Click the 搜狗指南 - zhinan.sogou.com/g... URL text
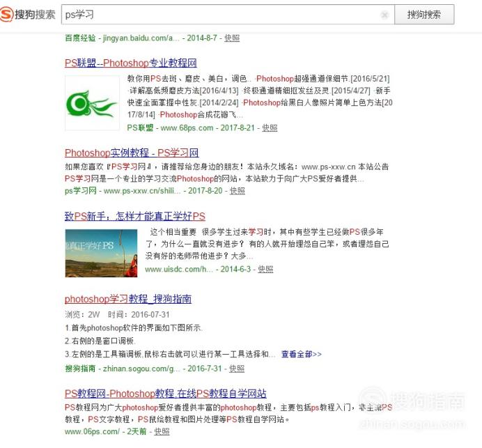 point(123,369)
